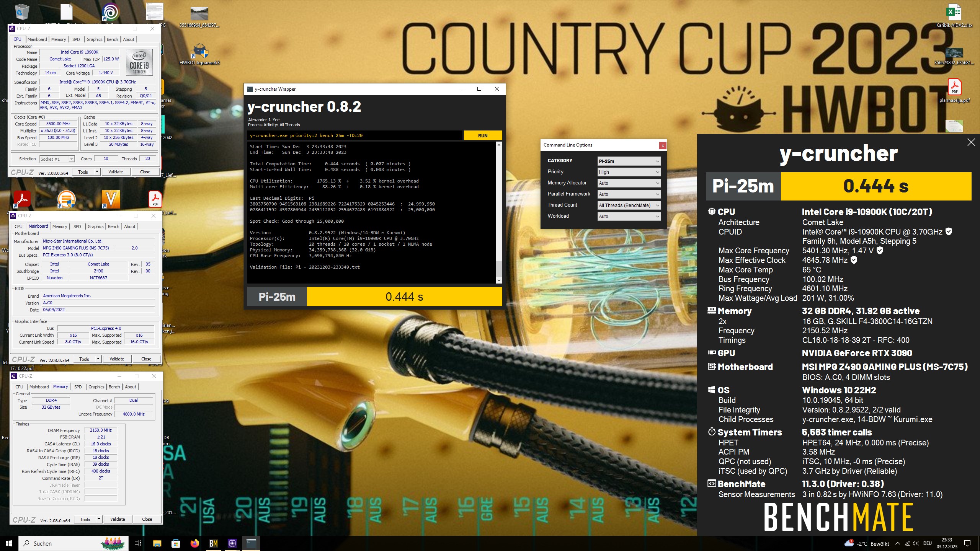Image resolution: width=980 pixels, height=551 pixels.
Task: Open the network tray icon
Action: tap(907, 543)
